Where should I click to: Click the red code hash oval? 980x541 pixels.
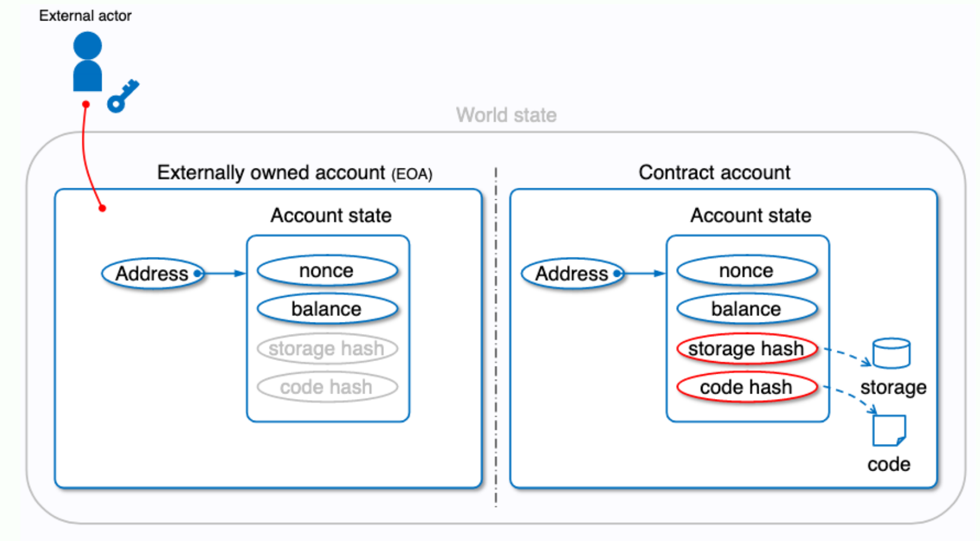746,387
